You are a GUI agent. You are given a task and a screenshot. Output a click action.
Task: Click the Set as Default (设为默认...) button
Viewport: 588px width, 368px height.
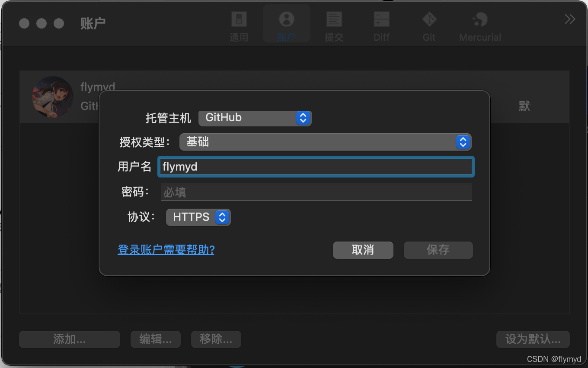pyautogui.click(x=533, y=339)
